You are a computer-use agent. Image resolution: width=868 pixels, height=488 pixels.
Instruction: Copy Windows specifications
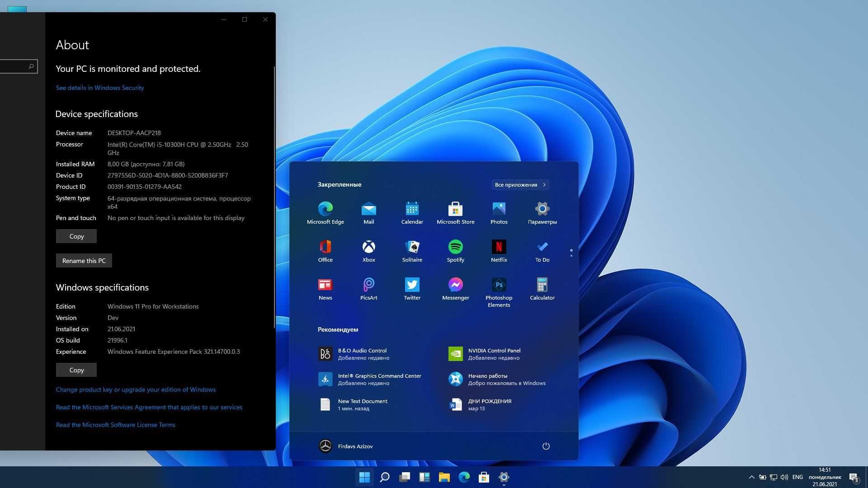[76, 370]
